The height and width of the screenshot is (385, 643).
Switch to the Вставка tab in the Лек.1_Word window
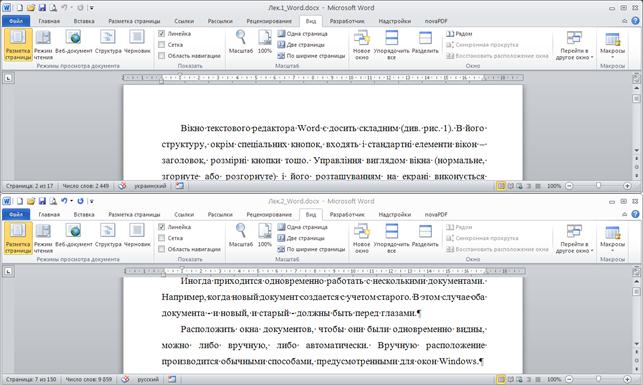coord(84,21)
